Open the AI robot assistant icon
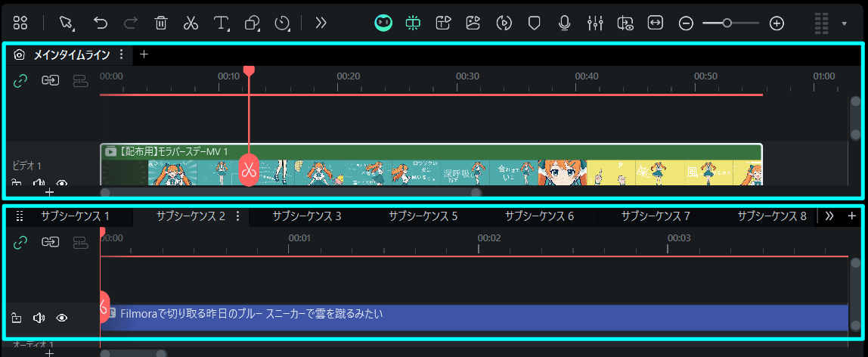 383,23
